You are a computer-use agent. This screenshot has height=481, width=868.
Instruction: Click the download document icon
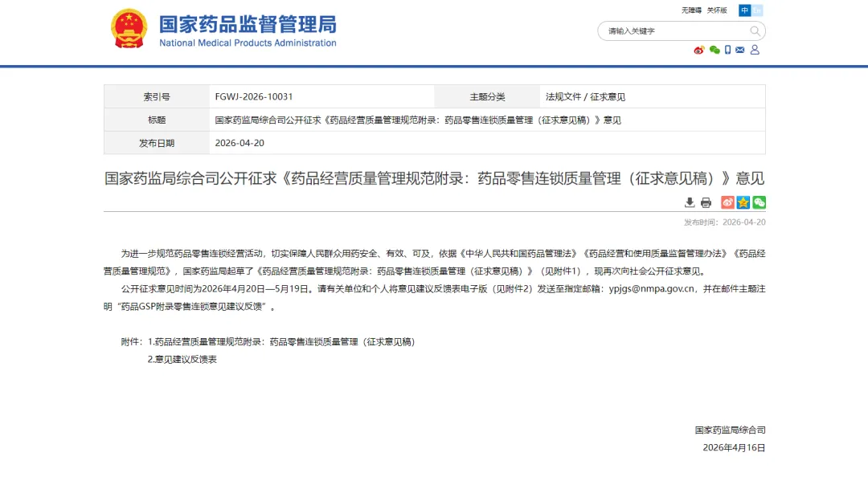[689, 202]
